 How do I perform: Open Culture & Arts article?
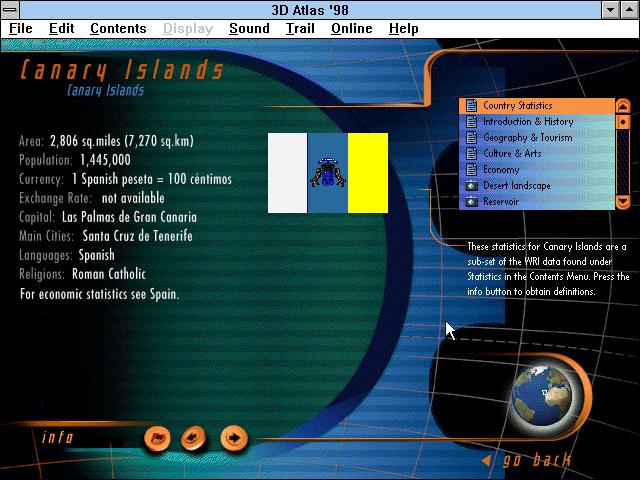[x=537, y=153]
